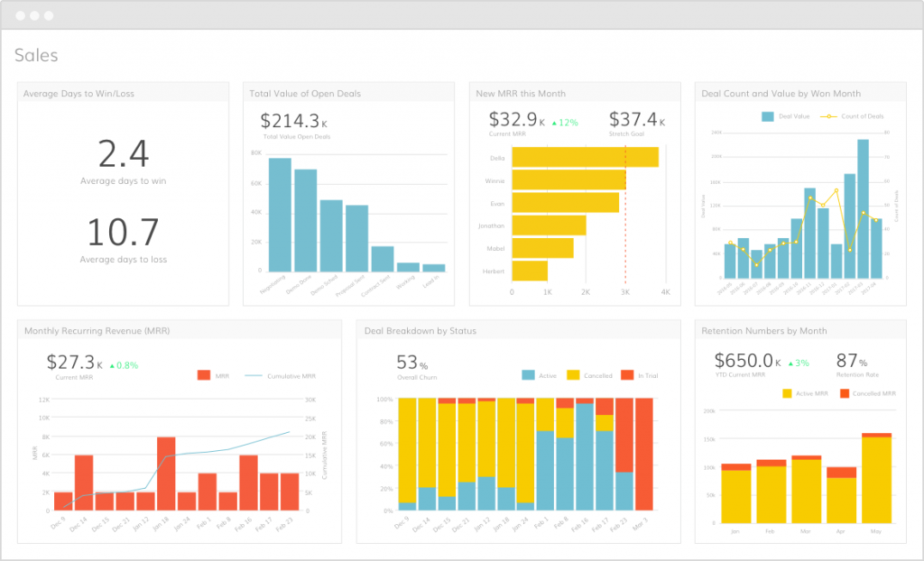The width and height of the screenshot is (924, 561).
Task: Toggle the Active series in Deal Breakdown
Action: coord(528,373)
